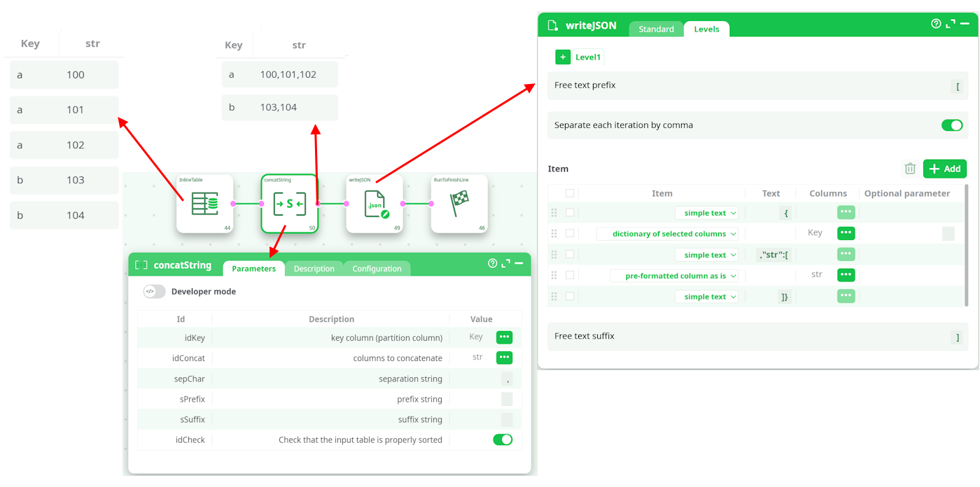This screenshot has height=487, width=980.
Task: Select the RunToFinishLine flag node
Action: tap(459, 204)
